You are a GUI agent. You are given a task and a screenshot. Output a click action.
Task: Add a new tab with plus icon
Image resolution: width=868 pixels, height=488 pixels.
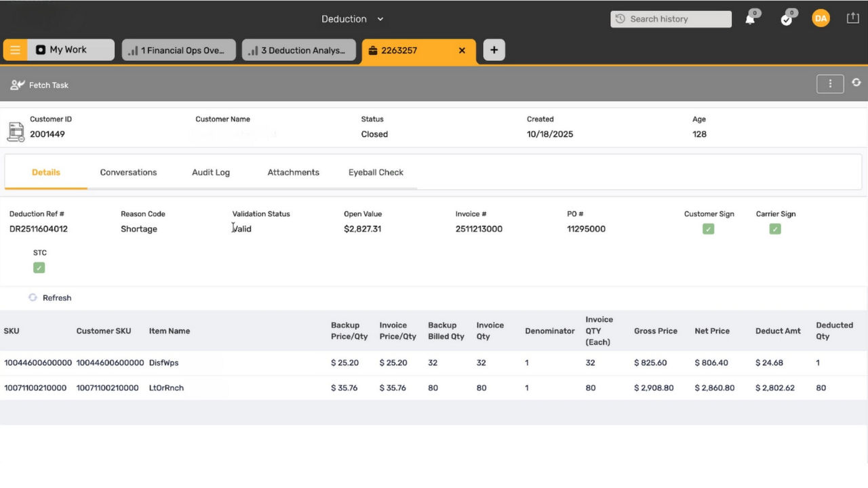pyautogui.click(x=494, y=50)
